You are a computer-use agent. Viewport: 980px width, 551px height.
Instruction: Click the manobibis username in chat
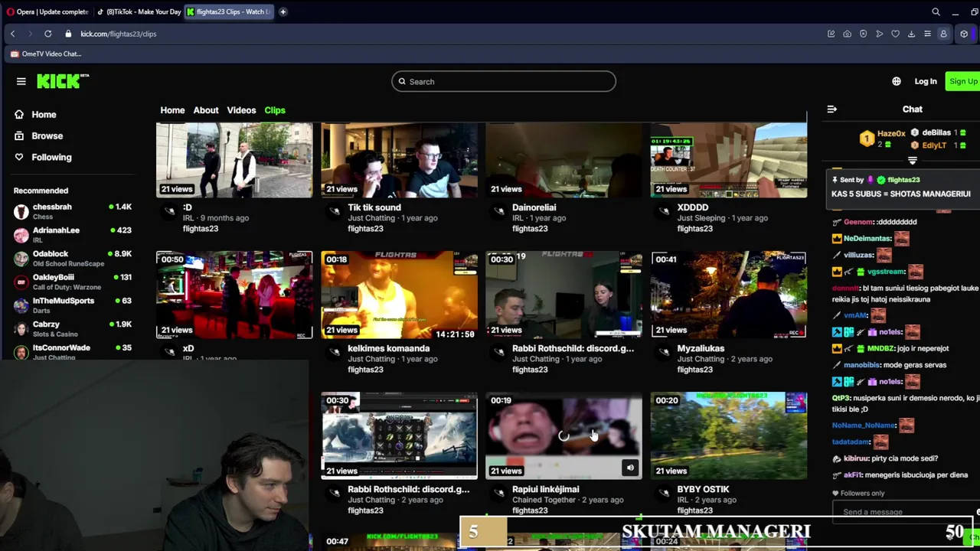[861, 365]
